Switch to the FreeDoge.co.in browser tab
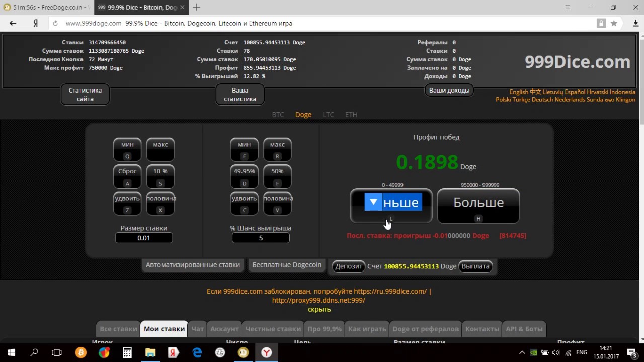Viewport: 644px width, 362px height. click(47, 7)
